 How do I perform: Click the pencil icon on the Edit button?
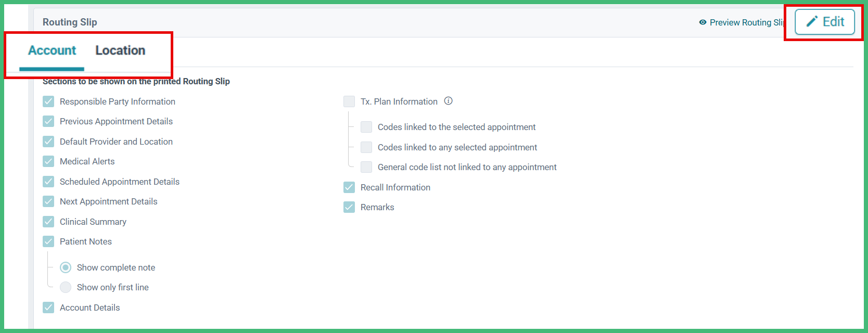812,21
